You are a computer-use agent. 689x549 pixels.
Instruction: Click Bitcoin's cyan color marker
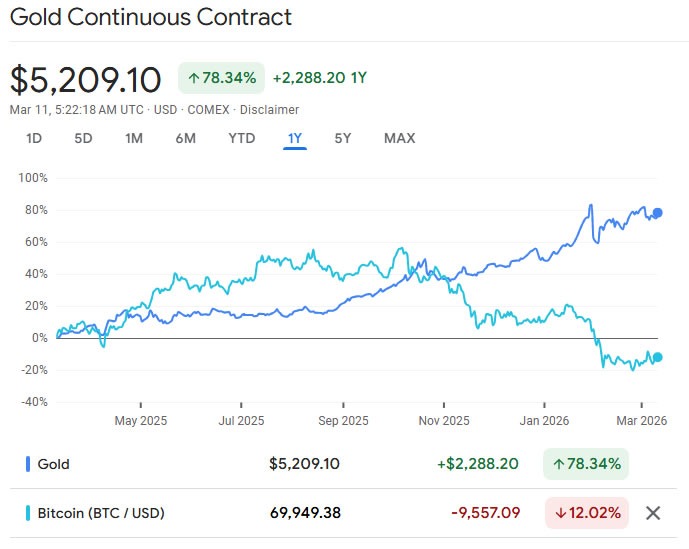point(27,513)
